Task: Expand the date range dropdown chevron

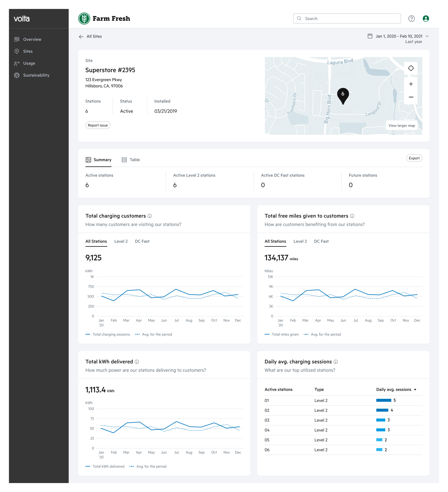Action: coord(427,36)
